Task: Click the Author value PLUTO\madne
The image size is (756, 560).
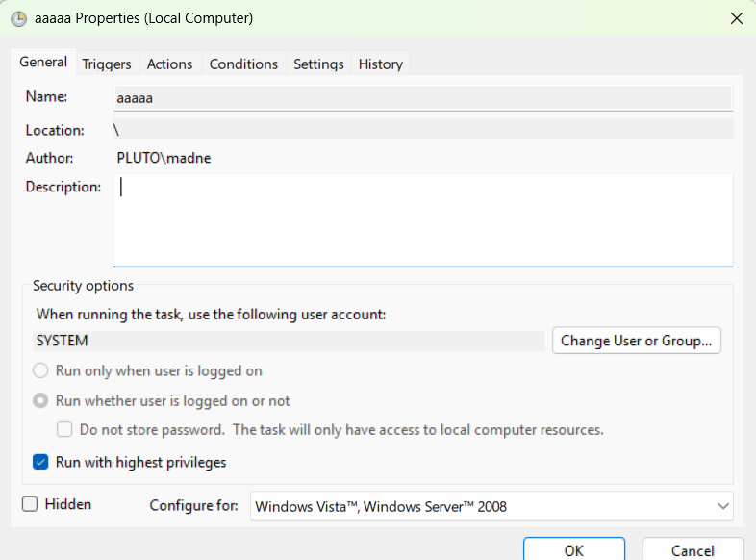Action: click(164, 158)
